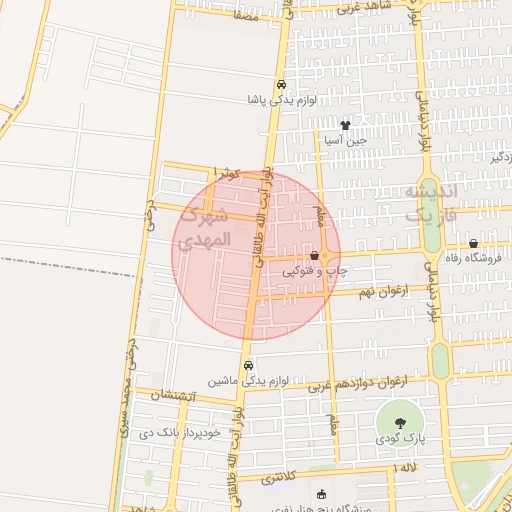
Task: Click the car icon above لوازم یدکی ماشین
Action: (248, 366)
